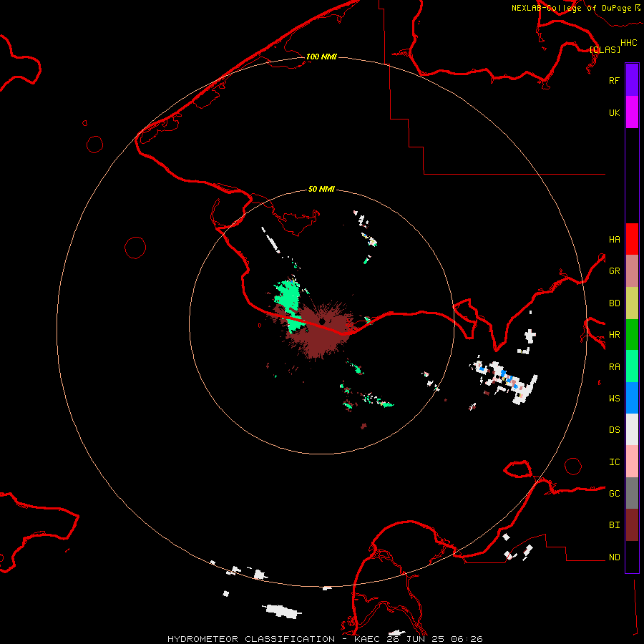This screenshot has height=644, width=644.
Task: Click the WS legend label
Action: click(614, 398)
